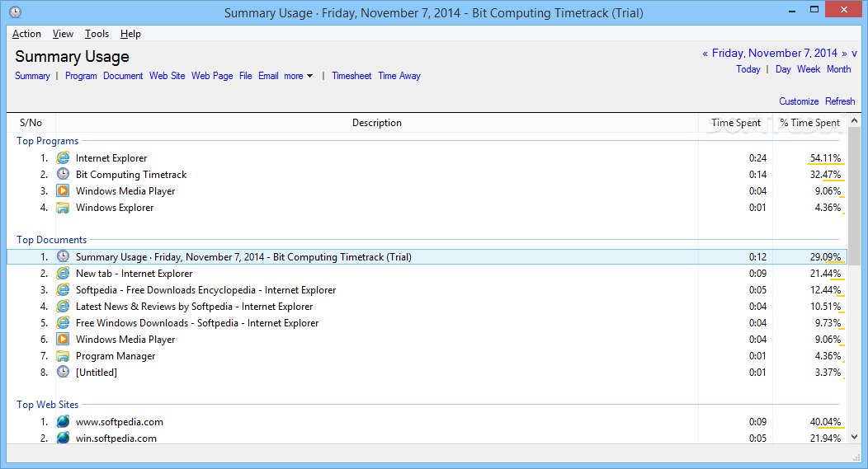Select 'www.softpedia.com' web site row
The height and width of the screenshot is (469, 868).
pos(427,421)
